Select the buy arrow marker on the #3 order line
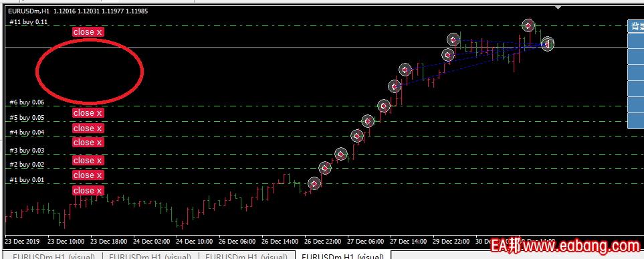Screen dimensions: 644x259 pyautogui.click(x=341, y=154)
